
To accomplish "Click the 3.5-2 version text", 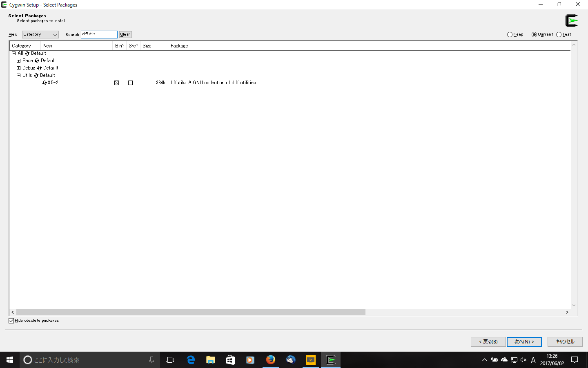I will coord(53,83).
